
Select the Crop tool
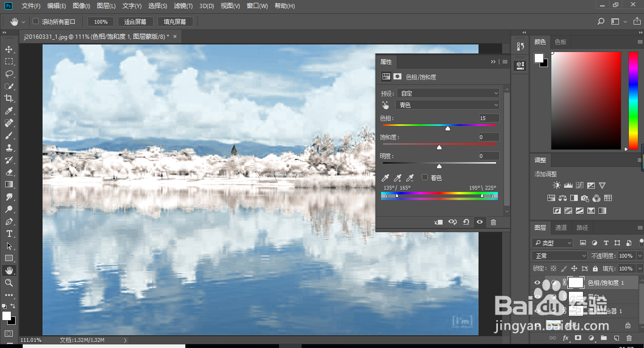coord(9,98)
